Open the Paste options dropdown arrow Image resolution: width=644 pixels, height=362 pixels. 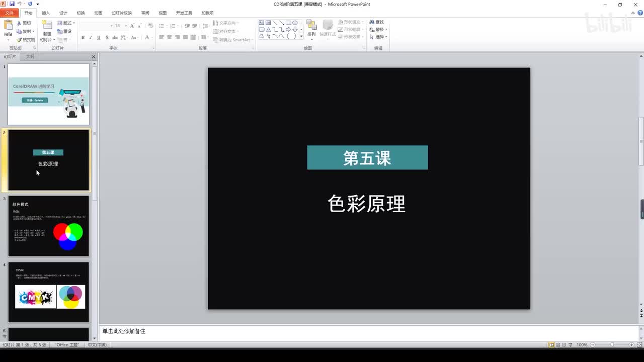point(8,40)
